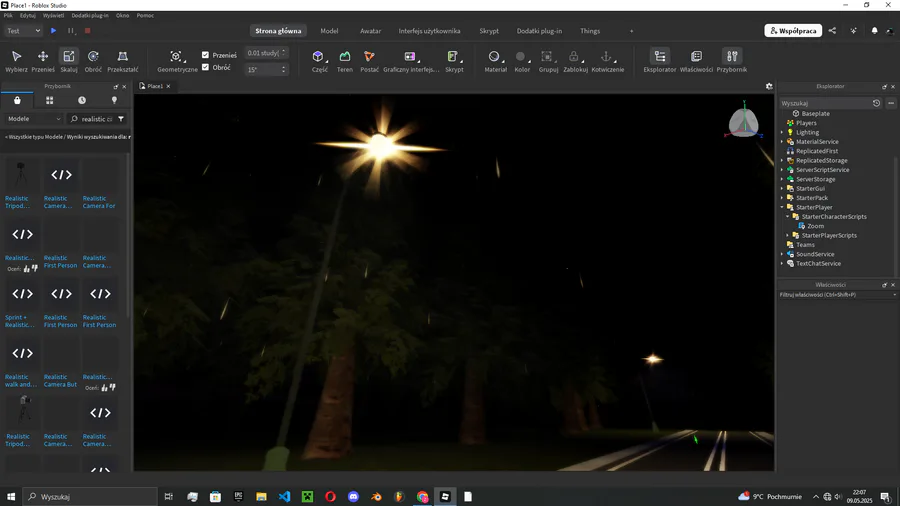This screenshot has height=506, width=900.
Task: Open the Test mode dropdown
Action: pos(24,30)
